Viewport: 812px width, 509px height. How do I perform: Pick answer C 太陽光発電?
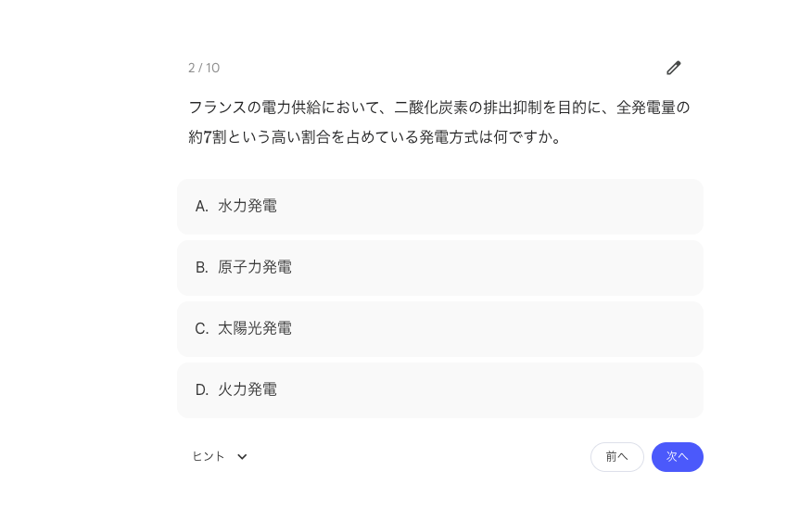click(x=439, y=328)
